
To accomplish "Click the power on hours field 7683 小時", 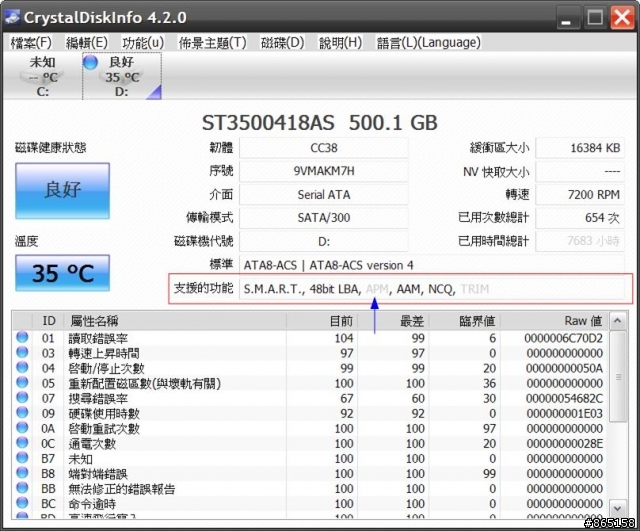I will pyautogui.click(x=580, y=241).
